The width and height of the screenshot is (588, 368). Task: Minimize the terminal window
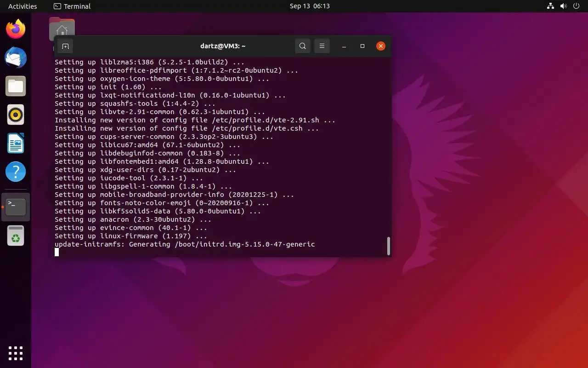(344, 46)
